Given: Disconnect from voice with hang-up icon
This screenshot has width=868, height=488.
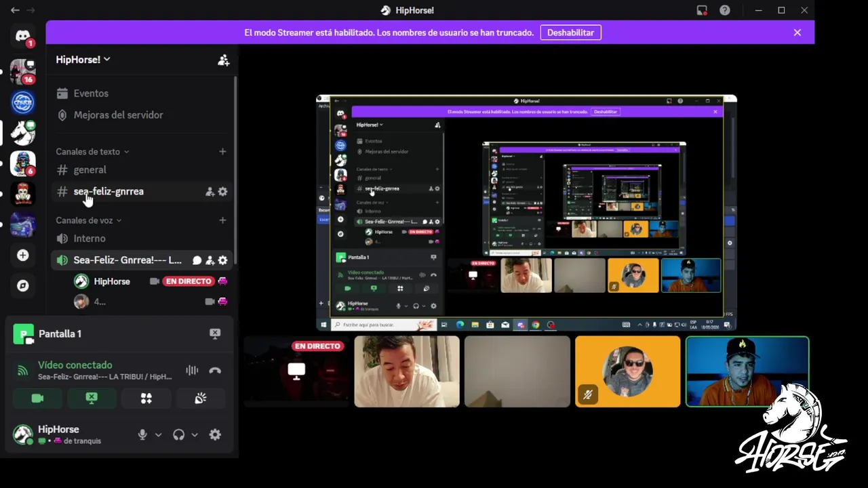Looking at the screenshot, I should coord(215,370).
